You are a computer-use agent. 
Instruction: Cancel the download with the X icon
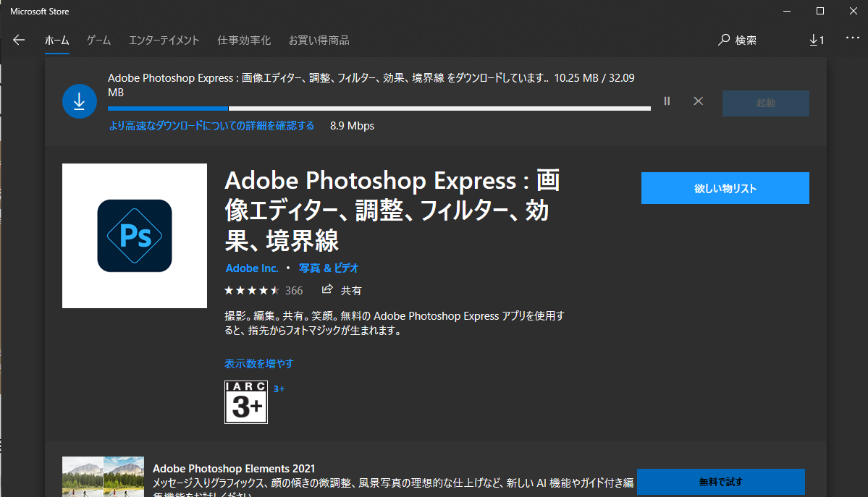(698, 101)
